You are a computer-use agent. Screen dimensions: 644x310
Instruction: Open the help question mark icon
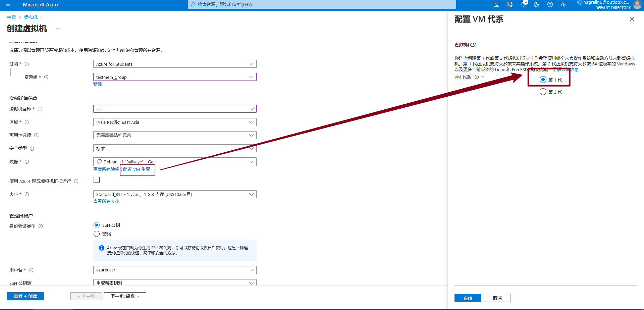point(550,5)
